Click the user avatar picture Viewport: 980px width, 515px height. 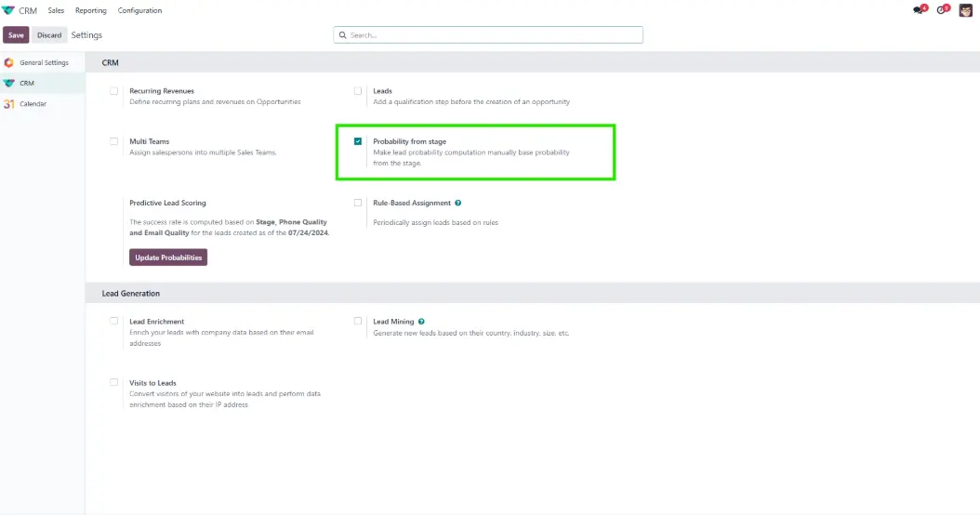click(x=966, y=10)
